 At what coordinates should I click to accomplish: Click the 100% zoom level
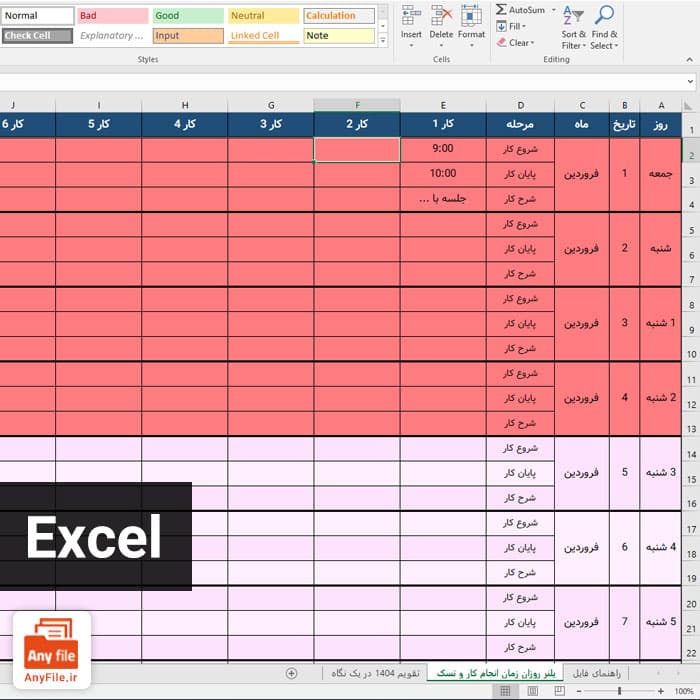pyautogui.click(x=684, y=692)
